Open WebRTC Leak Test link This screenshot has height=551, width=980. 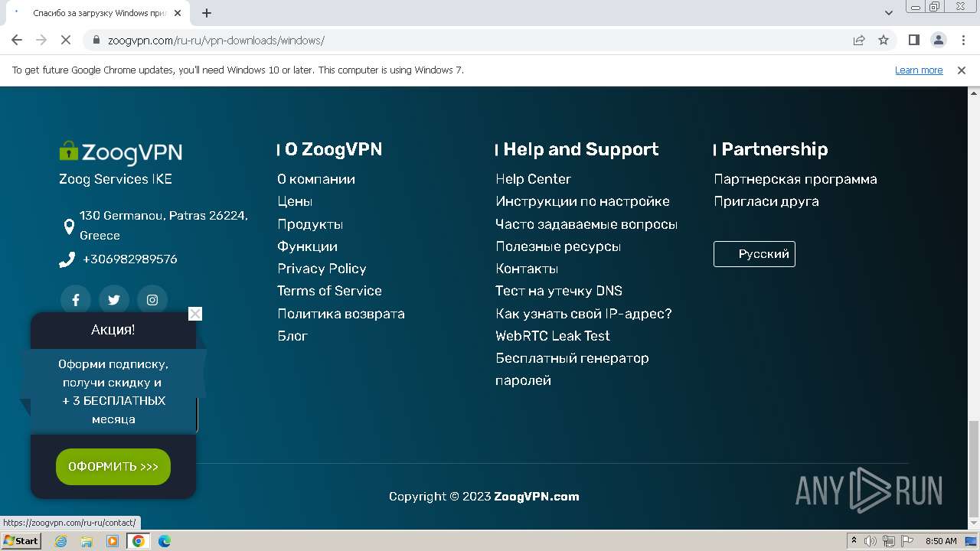(x=553, y=336)
